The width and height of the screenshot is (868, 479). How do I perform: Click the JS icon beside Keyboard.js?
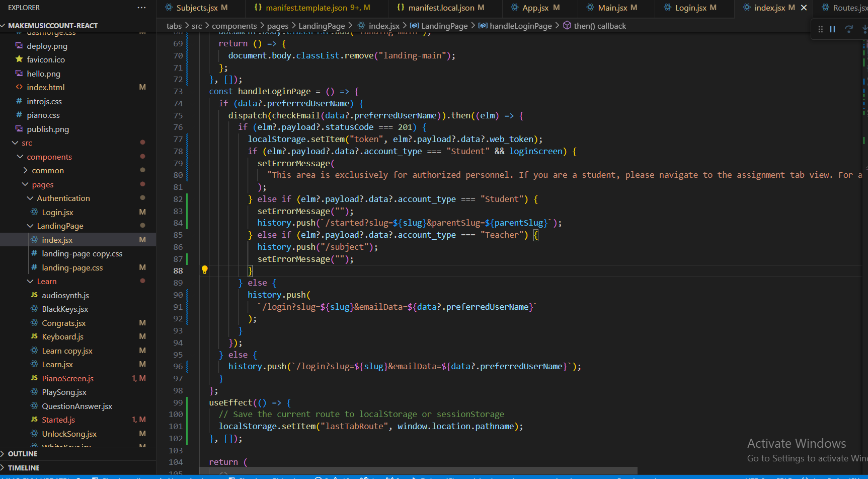click(x=34, y=336)
